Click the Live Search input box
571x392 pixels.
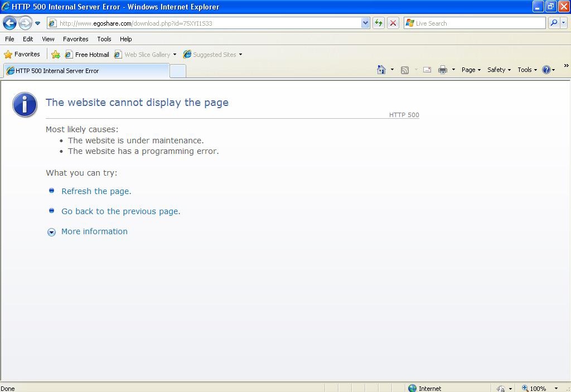point(475,23)
